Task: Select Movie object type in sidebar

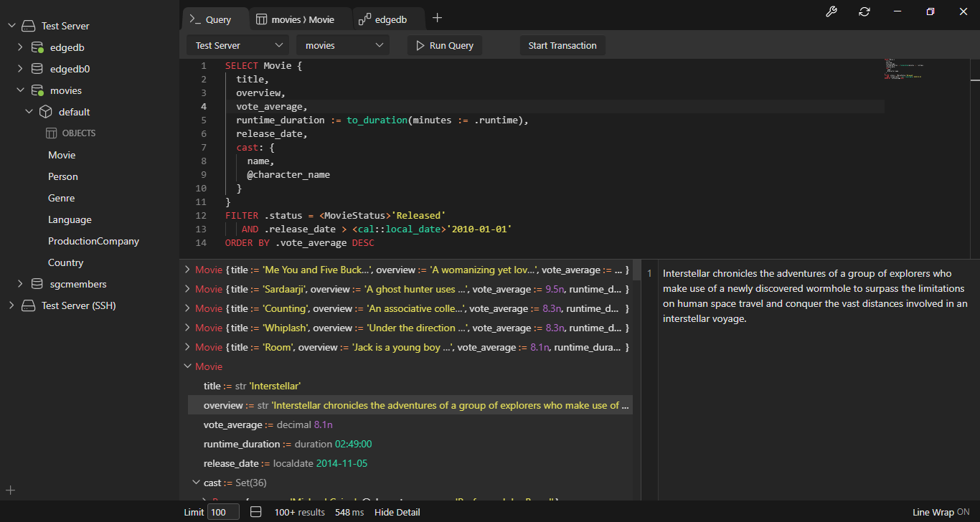Action: tap(62, 155)
